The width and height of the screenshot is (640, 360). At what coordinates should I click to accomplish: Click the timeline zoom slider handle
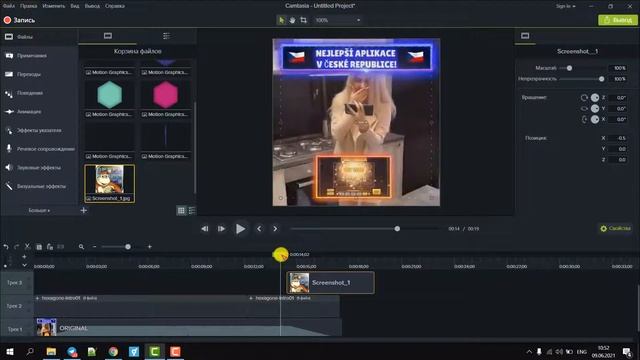[128, 247]
